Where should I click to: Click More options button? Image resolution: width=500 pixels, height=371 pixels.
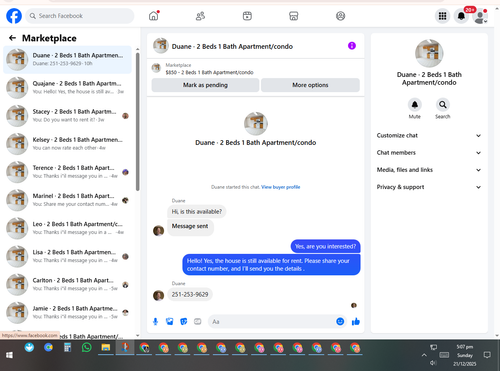310,85
